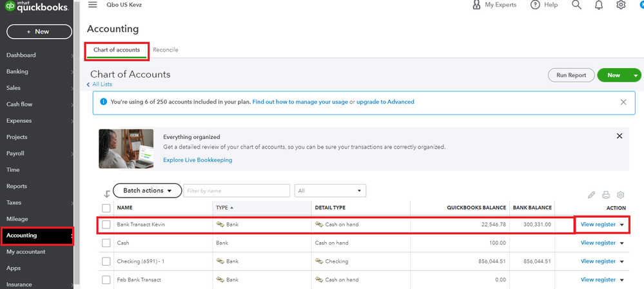View register for Cash account

[x=598, y=243]
